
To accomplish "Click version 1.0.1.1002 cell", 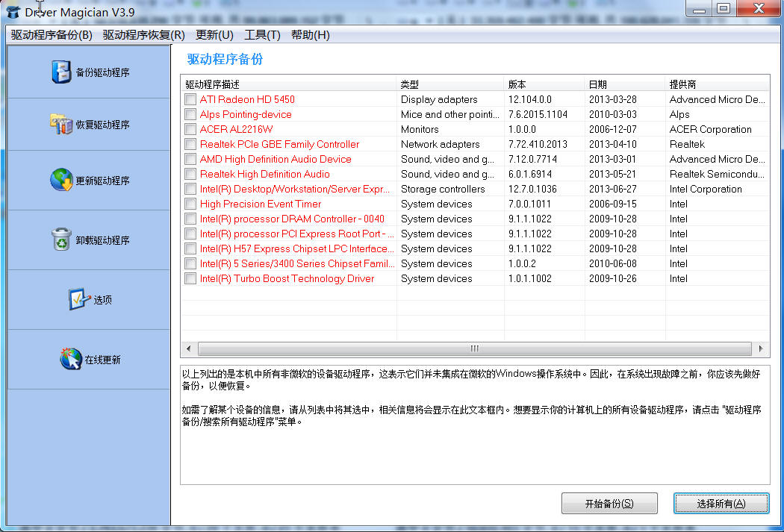I will (x=530, y=279).
